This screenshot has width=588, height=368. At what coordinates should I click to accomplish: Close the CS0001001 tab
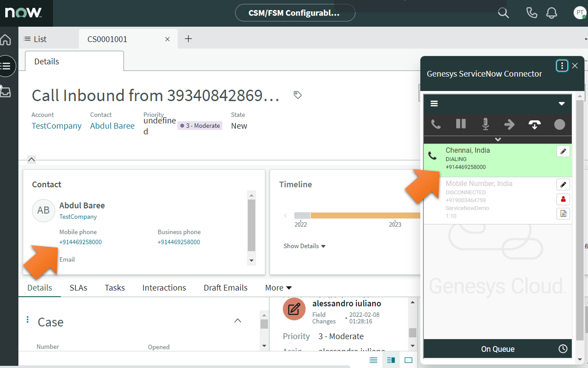[167, 39]
